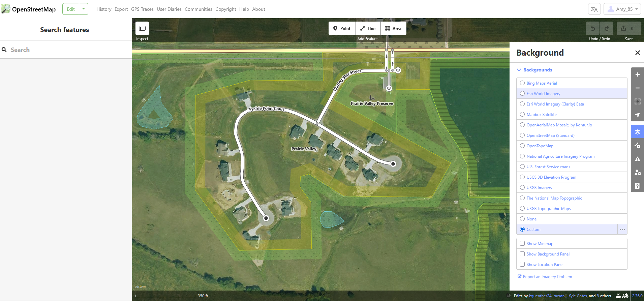
Task: Enable the Show Minimap checkbox
Action: 522,244
